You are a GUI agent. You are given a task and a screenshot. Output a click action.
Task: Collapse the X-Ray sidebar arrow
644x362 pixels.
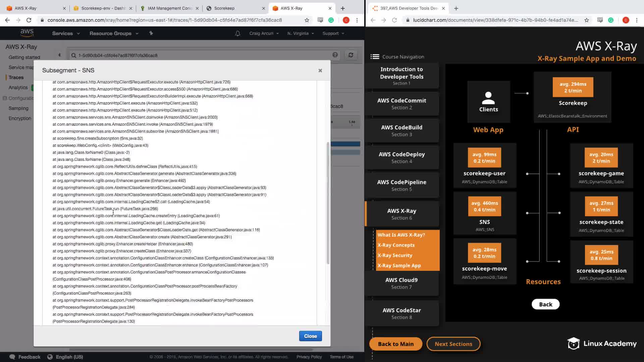click(x=59, y=55)
